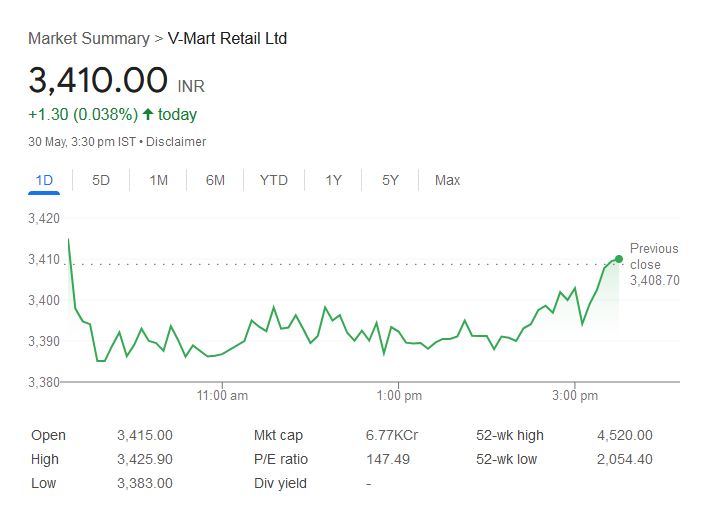This screenshot has width=719, height=510.
Task: Switch to 1Y chart range
Action: click(333, 180)
